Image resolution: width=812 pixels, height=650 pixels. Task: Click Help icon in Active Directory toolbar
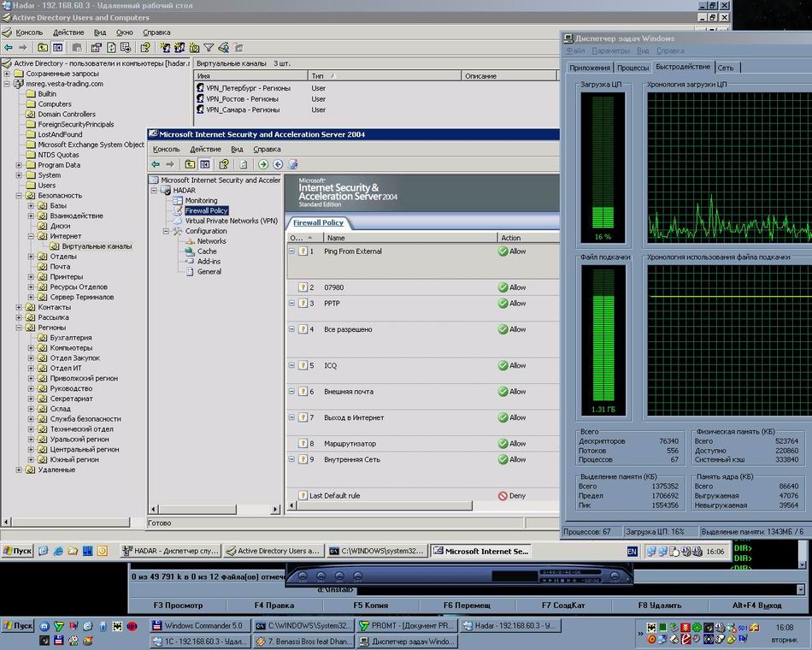point(145,48)
